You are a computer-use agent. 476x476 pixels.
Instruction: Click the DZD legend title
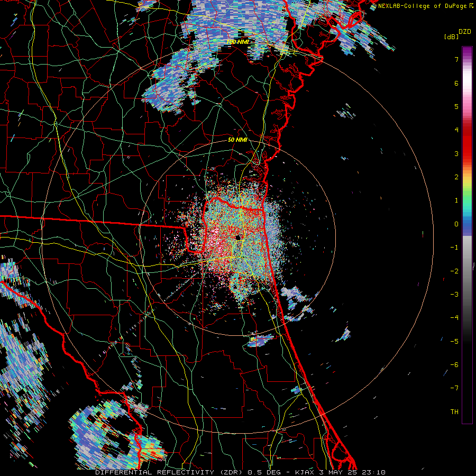click(465, 32)
